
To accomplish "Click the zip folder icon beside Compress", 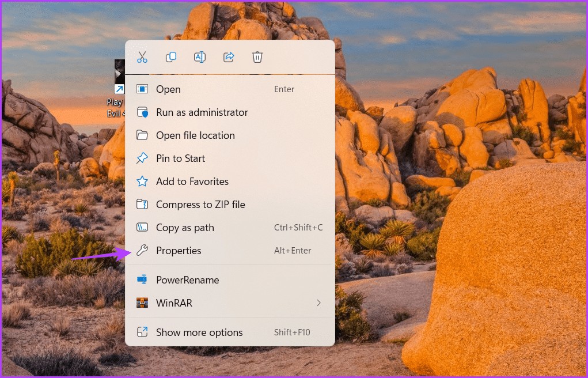I will (x=142, y=205).
